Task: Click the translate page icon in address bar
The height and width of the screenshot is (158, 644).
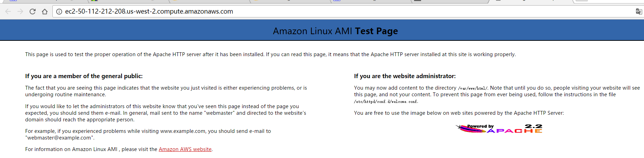Action: click(x=639, y=12)
